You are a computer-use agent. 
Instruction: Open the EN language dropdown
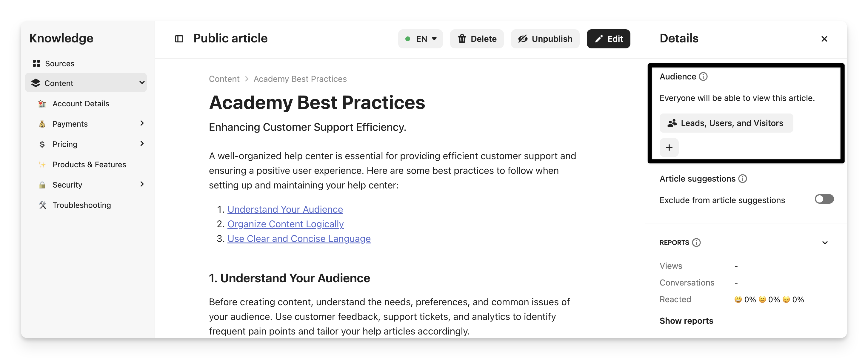(421, 39)
